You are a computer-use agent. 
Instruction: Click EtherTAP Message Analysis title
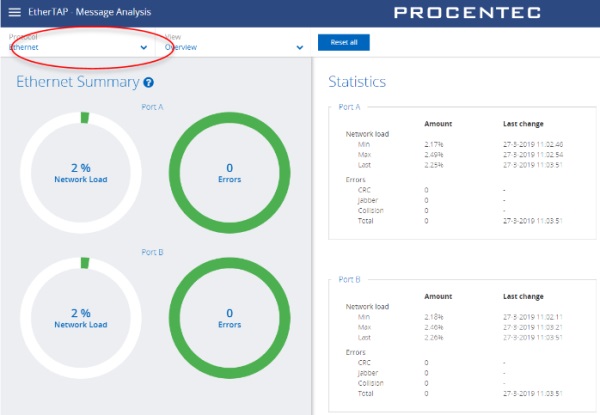click(90, 12)
